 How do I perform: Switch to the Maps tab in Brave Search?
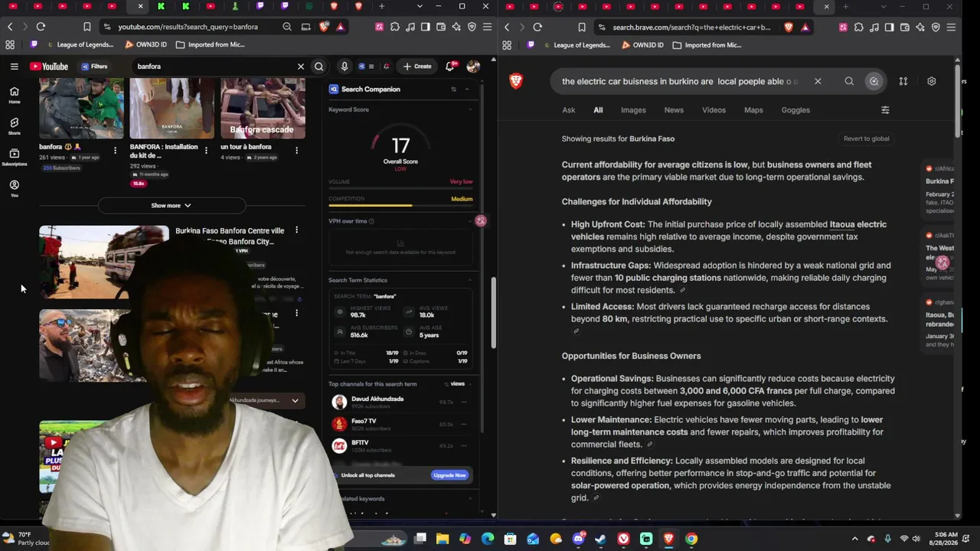[753, 110]
